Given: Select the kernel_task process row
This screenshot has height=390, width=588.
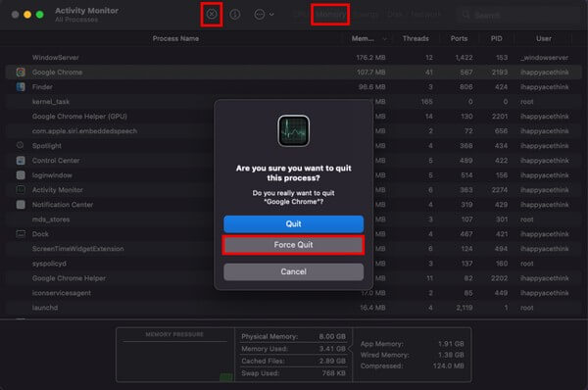Looking at the screenshot, I should (x=294, y=102).
